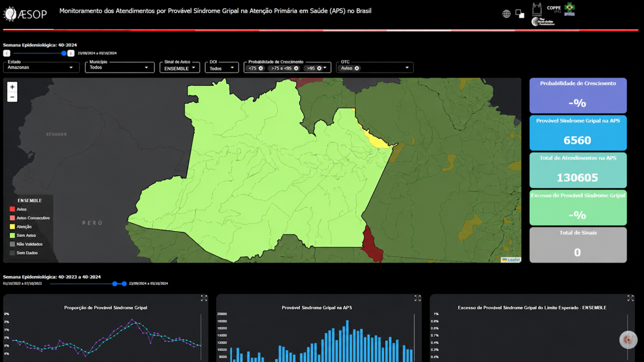
Task: Click Semana Epidemiológica: 40-2023 a 40-2024 label
Action: [x=52, y=277]
